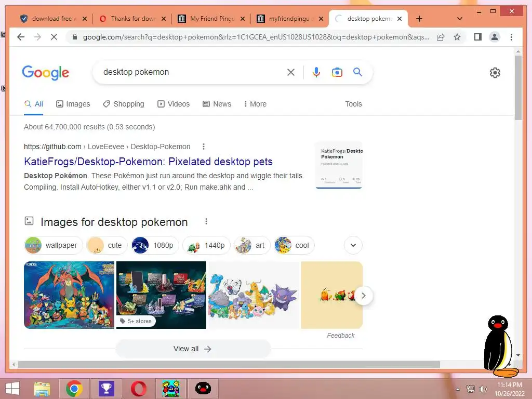Open the Windows Start button

pyautogui.click(x=12, y=389)
